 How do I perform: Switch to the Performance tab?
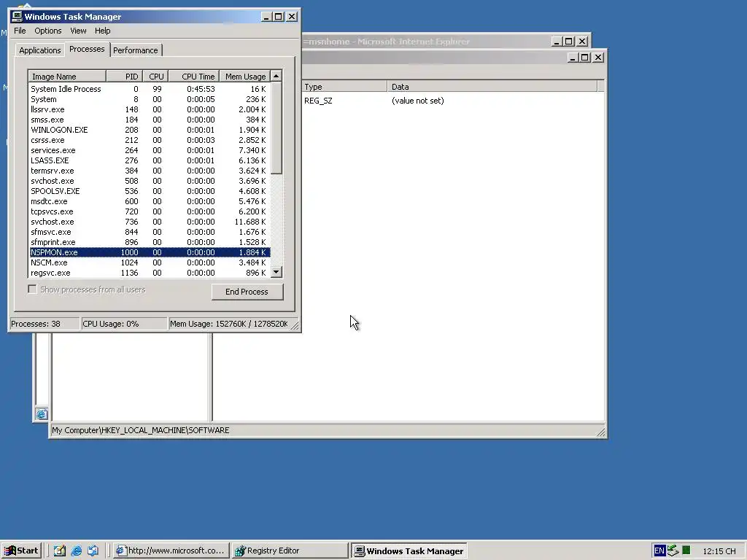(135, 50)
